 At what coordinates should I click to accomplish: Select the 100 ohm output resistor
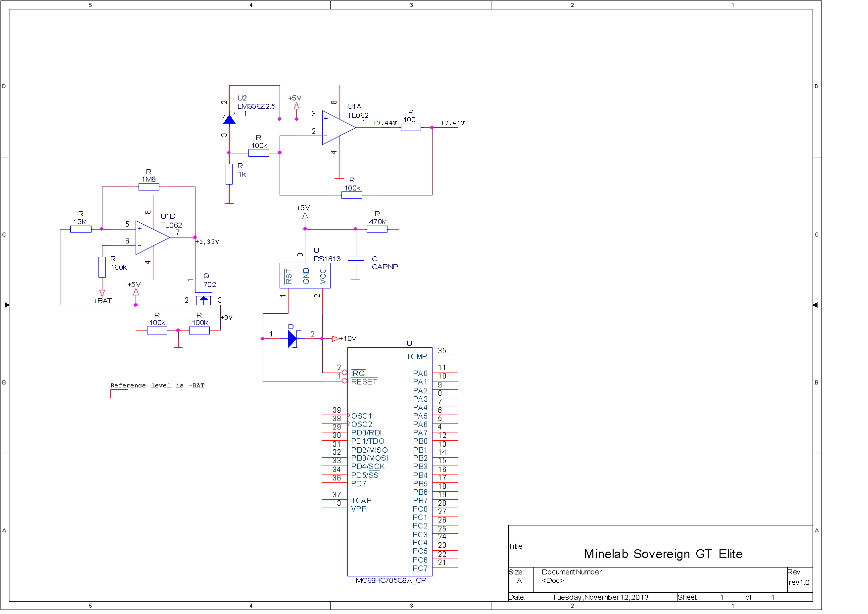tap(411, 128)
